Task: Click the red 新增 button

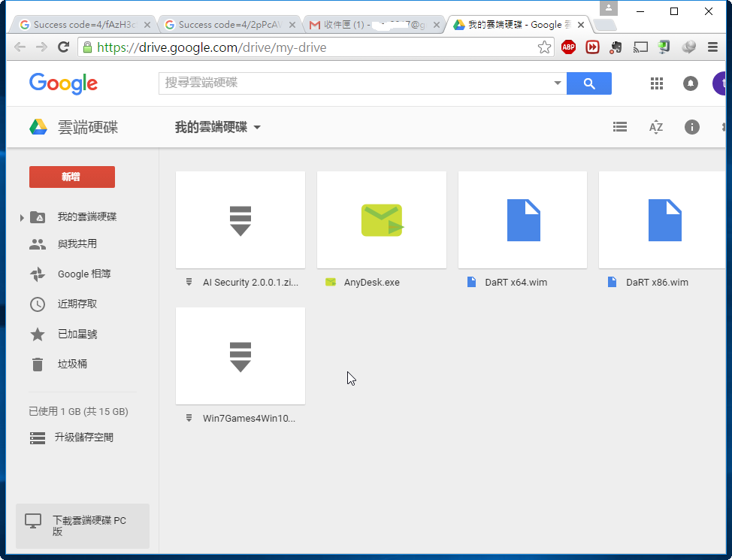Action: (72, 177)
